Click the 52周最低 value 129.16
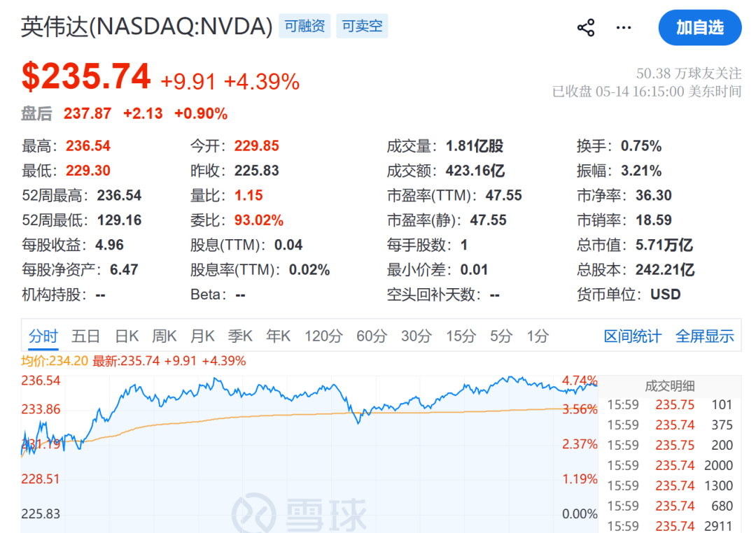Image resolution: width=756 pixels, height=533 pixels. tap(119, 220)
